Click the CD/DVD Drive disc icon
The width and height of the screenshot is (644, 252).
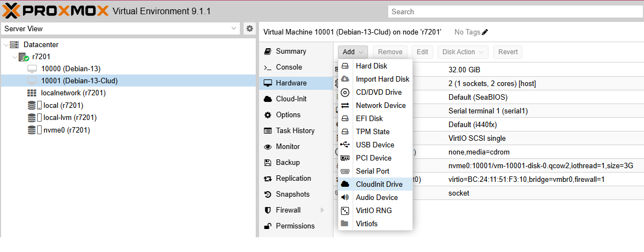(345, 92)
